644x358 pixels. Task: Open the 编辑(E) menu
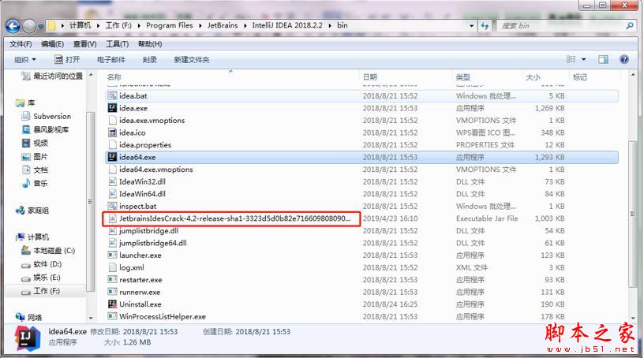(x=52, y=44)
